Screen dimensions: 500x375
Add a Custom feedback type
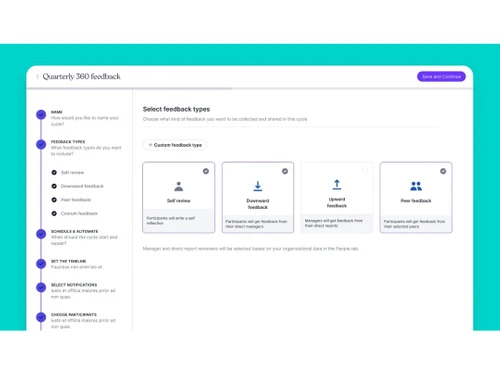175,145
